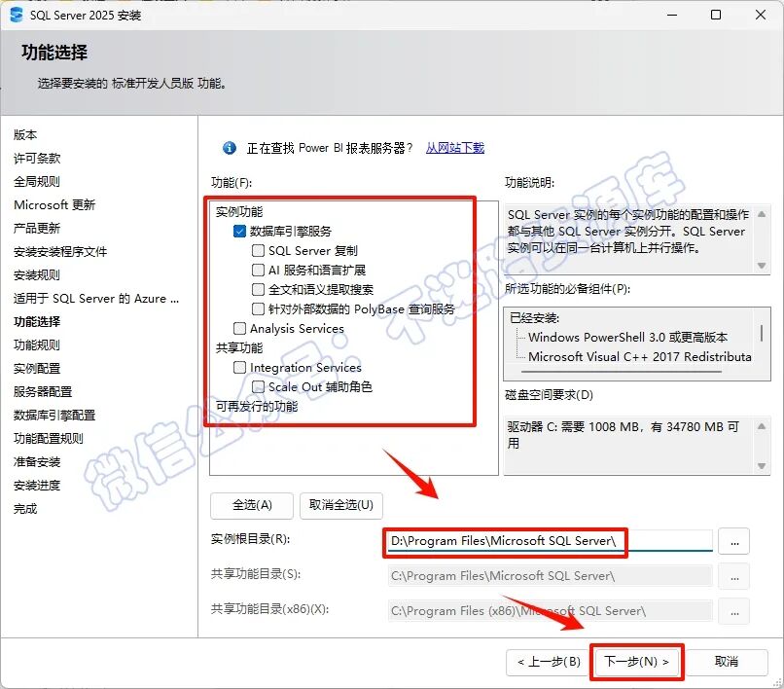The height and width of the screenshot is (689, 784).
Task: Select 全局规则 step in sidebar
Action: [x=37, y=181]
